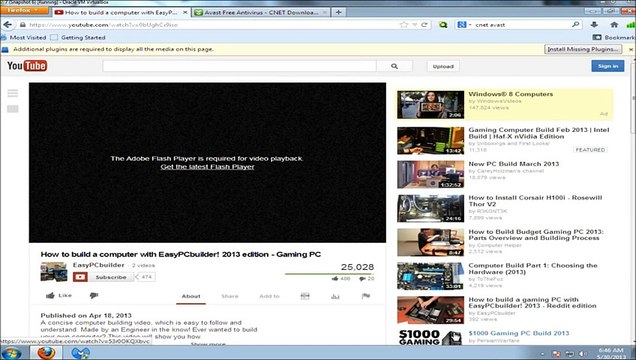Open the video statistics chart icon
Image resolution: width=636 pixels, height=360 pixels.
[335, 296]
